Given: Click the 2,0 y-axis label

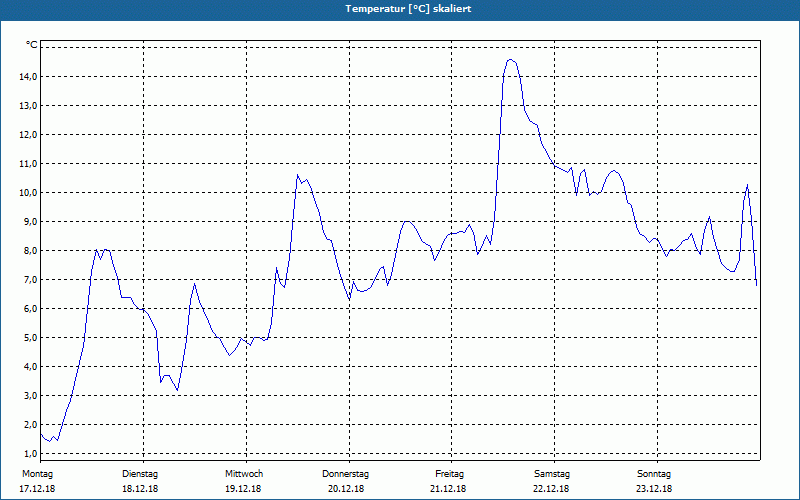Looking at the screenshot, I should coord(30,425).
